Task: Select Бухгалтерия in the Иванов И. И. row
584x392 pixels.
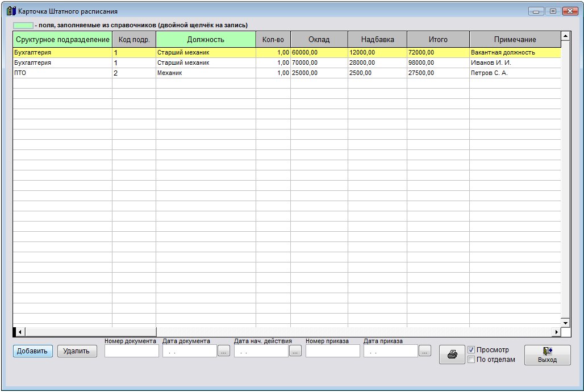Action: [x=62, y=62]
